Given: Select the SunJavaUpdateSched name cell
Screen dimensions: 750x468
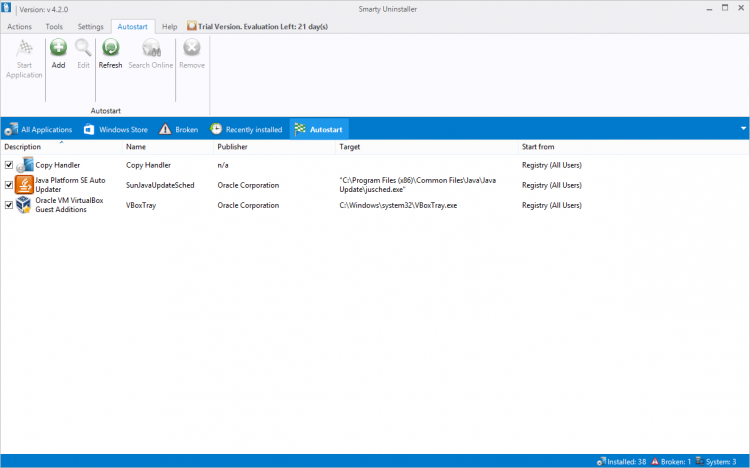Looking at the screenshot, I should pyautogui.click(x=160, y=185).
